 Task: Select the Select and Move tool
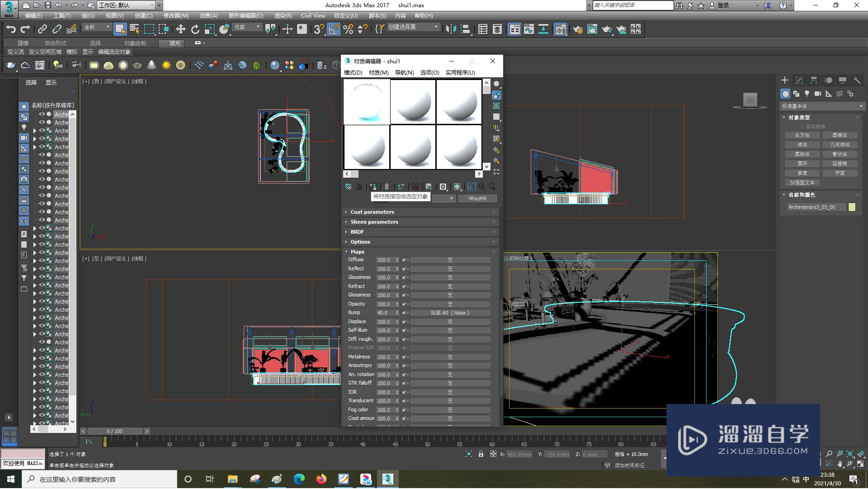coord(180,29)
